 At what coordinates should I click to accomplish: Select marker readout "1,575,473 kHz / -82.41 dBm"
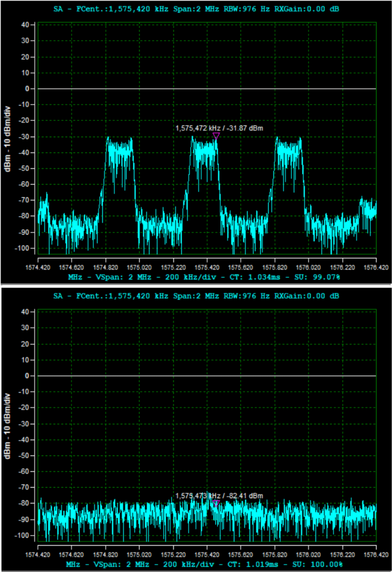(219, 496)
